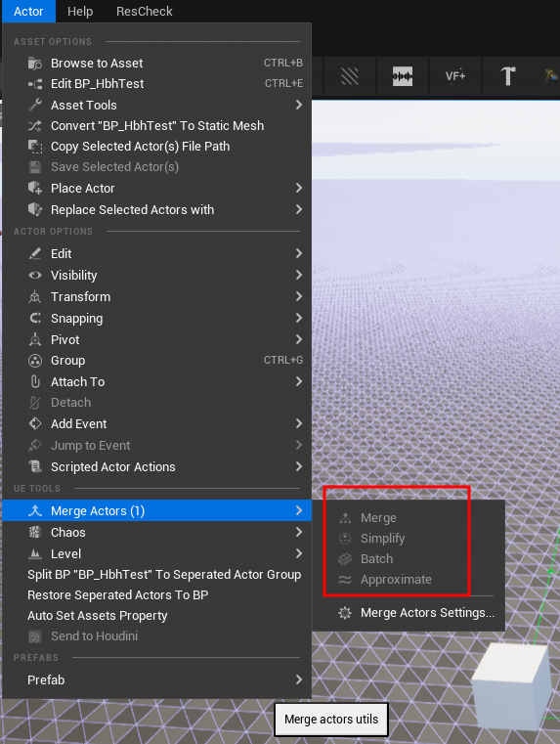The image size is (560, 744).
Task: Open the Help menu
Action: pos(80,12)
